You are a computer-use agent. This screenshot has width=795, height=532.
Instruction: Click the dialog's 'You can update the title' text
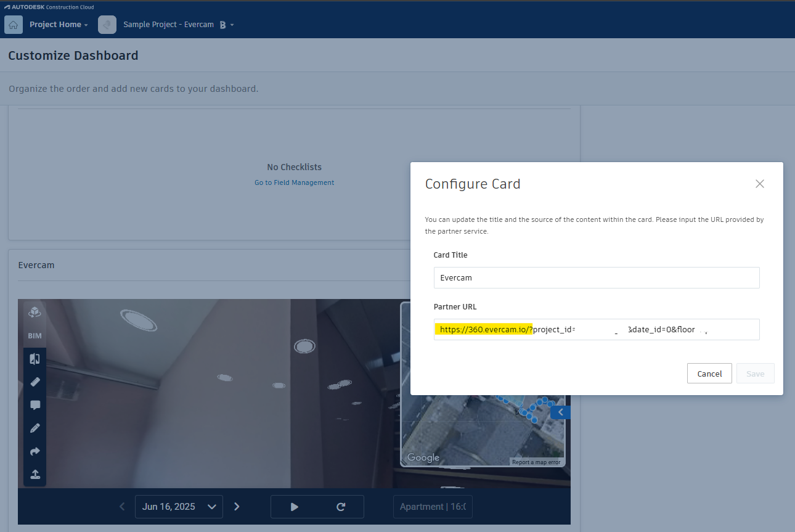click(595, 226)
